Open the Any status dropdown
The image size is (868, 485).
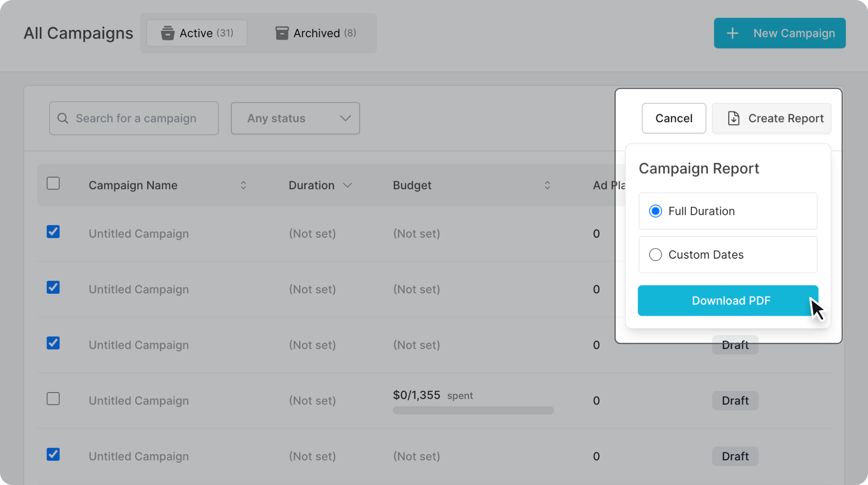[295, 118]
